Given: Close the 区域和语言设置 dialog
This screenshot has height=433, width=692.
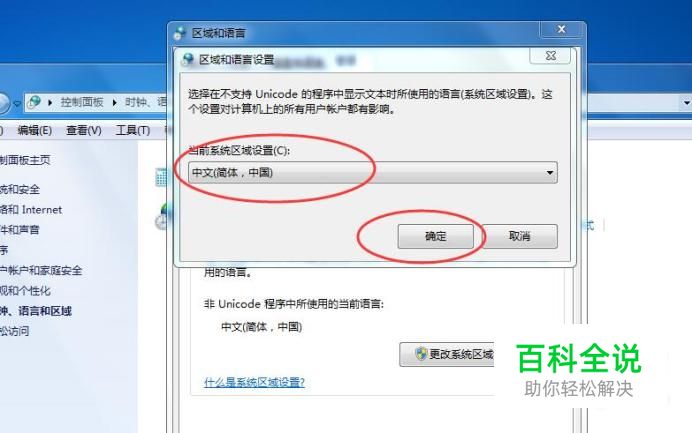Looking at the screenshot, I should pos(550,56).
